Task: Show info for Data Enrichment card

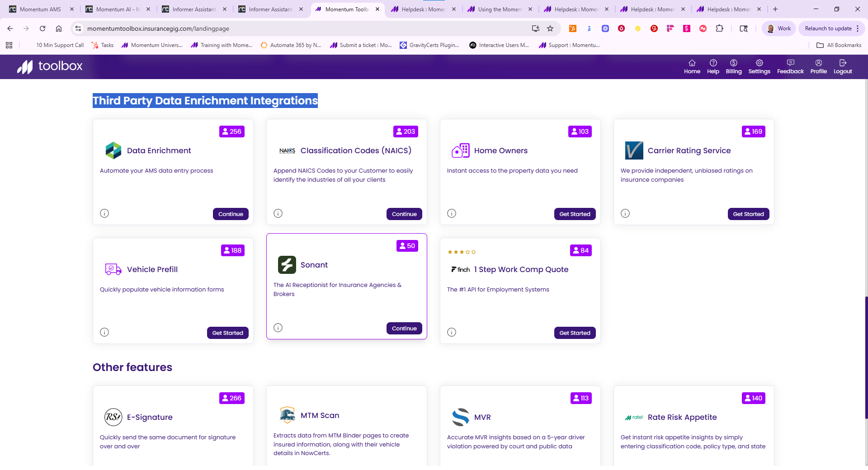Action: [104, 213]
